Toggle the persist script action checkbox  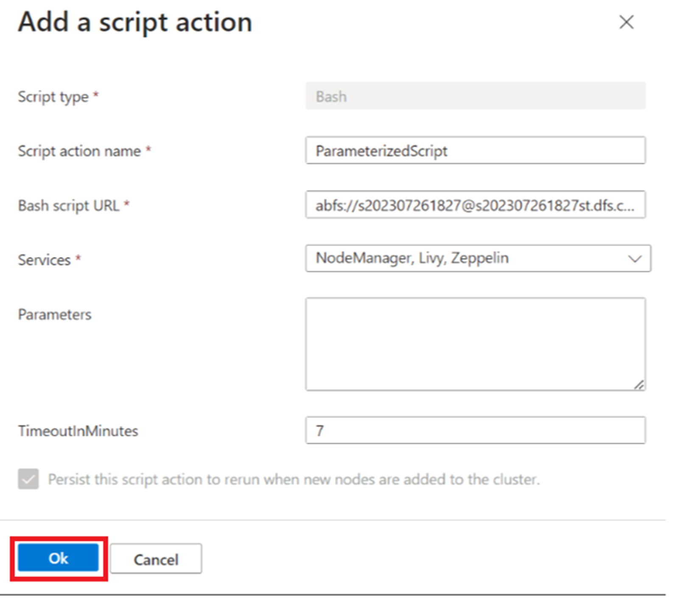[x=28, y=479]
